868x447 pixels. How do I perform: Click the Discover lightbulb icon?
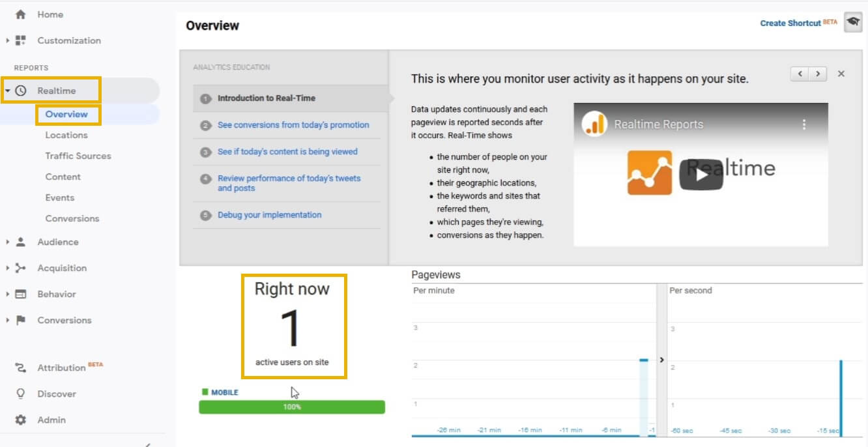click(x=20, y=394)
